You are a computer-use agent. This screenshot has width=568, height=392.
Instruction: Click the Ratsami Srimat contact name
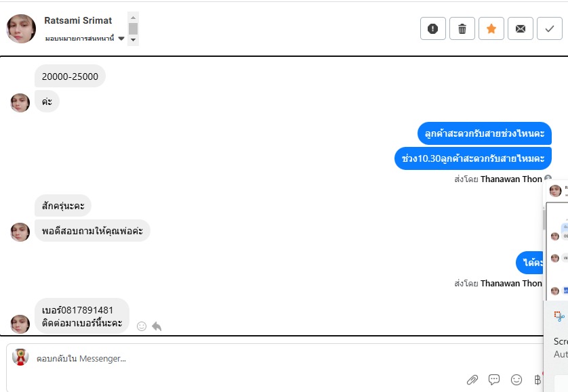pyautogui.click(x=78, y=20)
